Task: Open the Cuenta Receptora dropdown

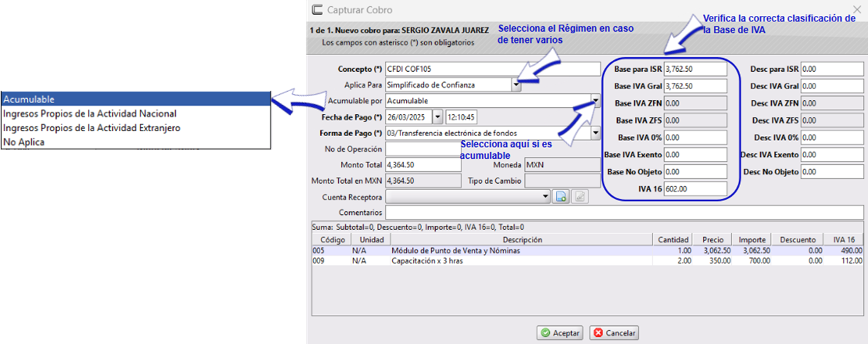Action: pos(547,197)
